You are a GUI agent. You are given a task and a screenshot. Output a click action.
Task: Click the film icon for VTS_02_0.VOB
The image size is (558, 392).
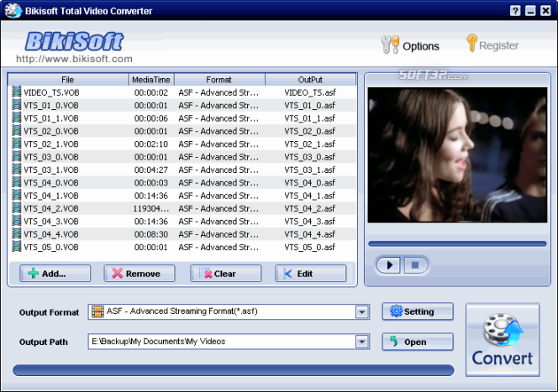(16, 130)
